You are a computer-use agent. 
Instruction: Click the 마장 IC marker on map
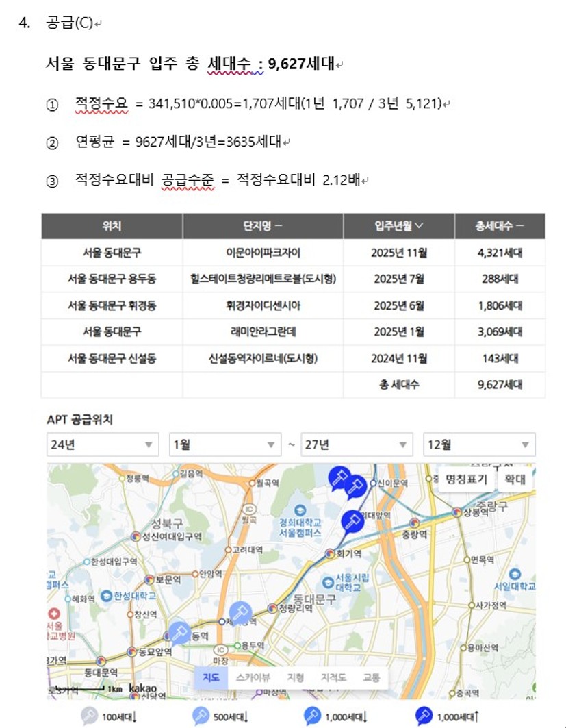221,649
